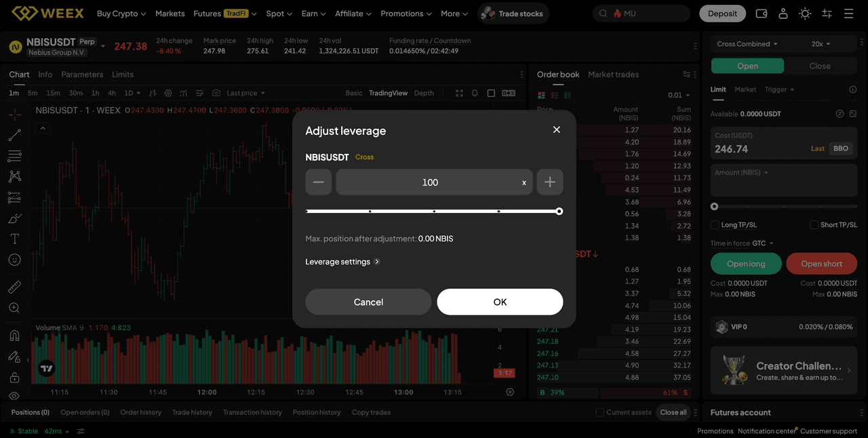Image resolution: width=868 pixels, height=438 pixels.
Task: Switch to Depth chart mode
Action: pos(424,93)
